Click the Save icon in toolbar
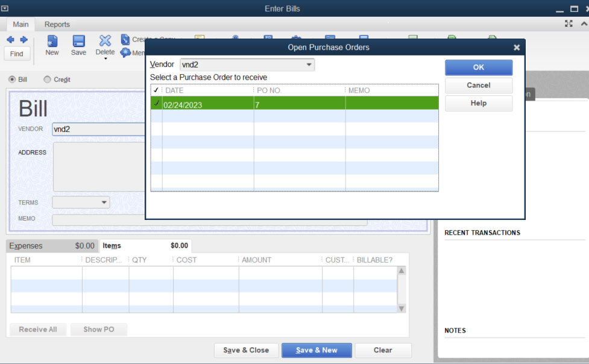 78,45
